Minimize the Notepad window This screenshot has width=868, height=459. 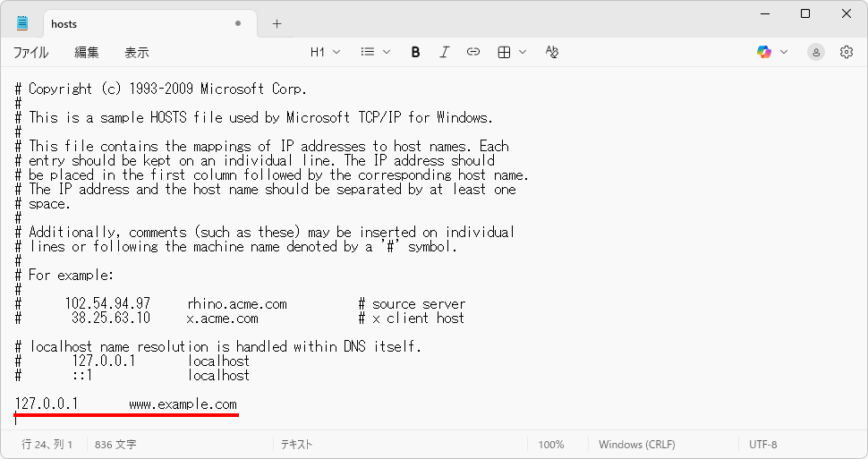(766, 13)
